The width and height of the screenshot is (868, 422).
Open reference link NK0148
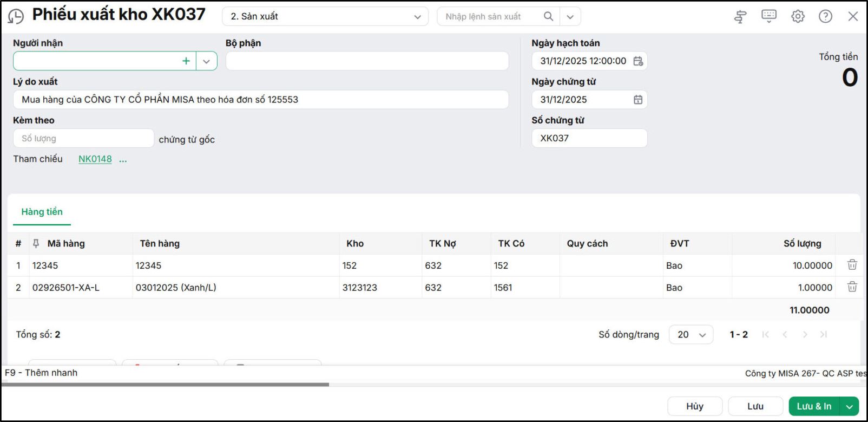pyautogui.click(x=95, y=159)
